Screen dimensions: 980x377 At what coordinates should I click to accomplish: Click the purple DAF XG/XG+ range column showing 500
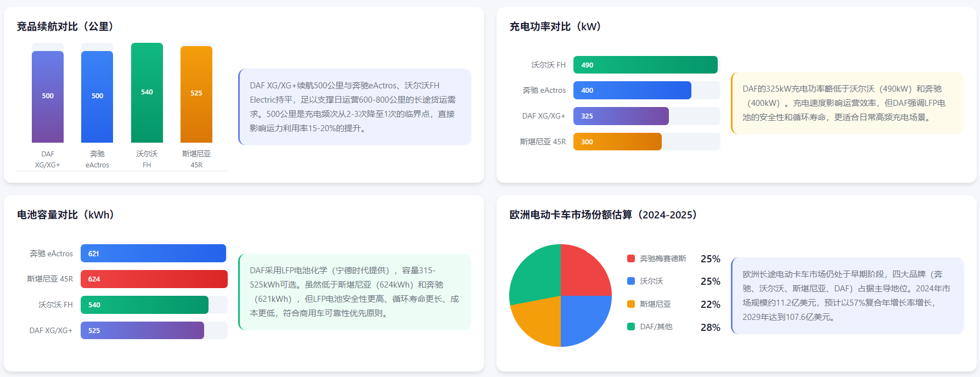click(48, 97)
